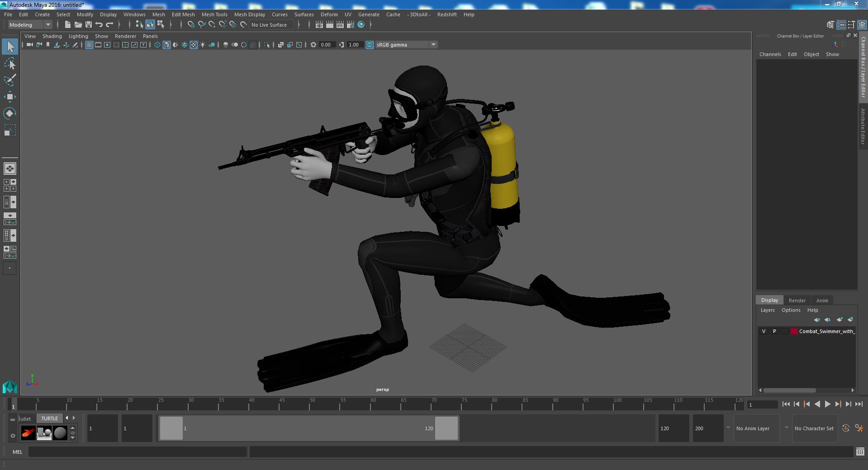Click the range slider left handle
Image resolution: width=868 pixels, height=470 pixels.
coord(171,428)
